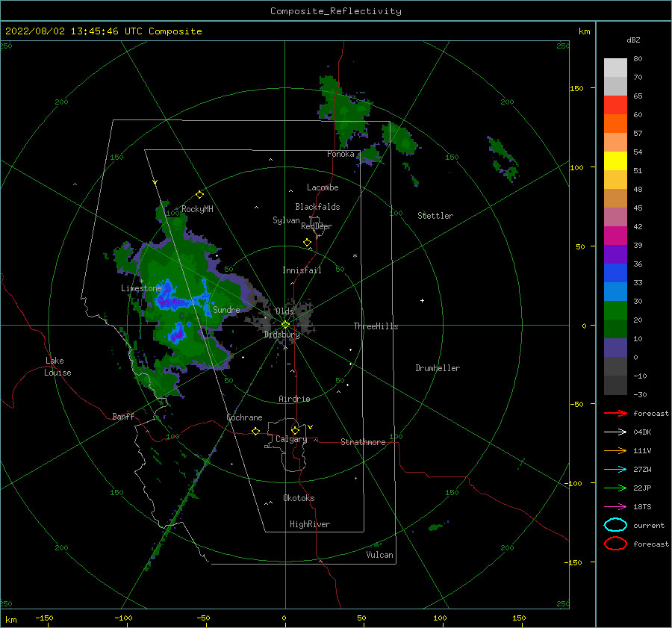The image size is (672, 628).
Task: Click the cyan current ellipse icon
Action: point(615,525)
